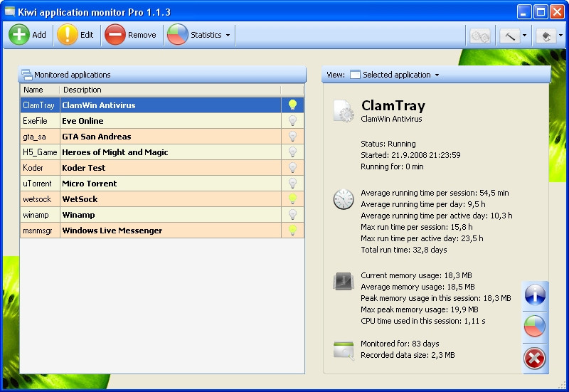The image size is (569, 392).
Task: Select the Eve Online row
Action: [x=162, y=120]
